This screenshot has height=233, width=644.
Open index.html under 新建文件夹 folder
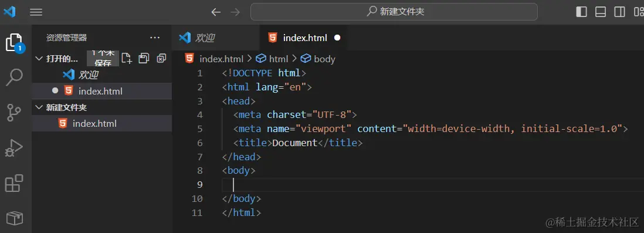tap(102, 123)
